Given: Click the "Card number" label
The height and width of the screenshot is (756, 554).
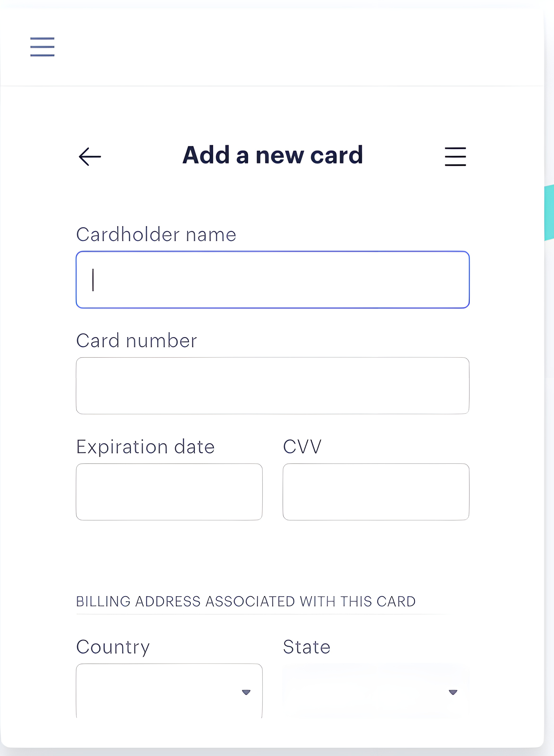Looking at the screenshot, I should tap(136, 341).
